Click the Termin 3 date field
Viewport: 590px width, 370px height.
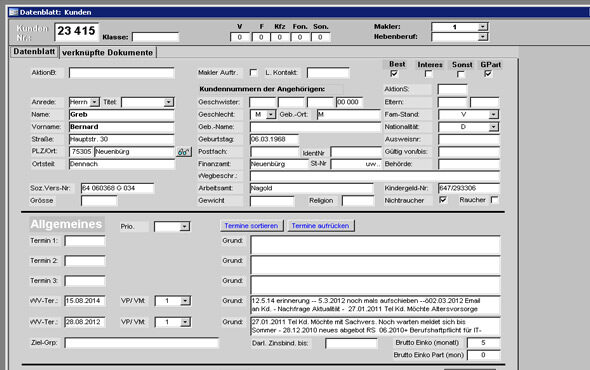coord(85,281)
